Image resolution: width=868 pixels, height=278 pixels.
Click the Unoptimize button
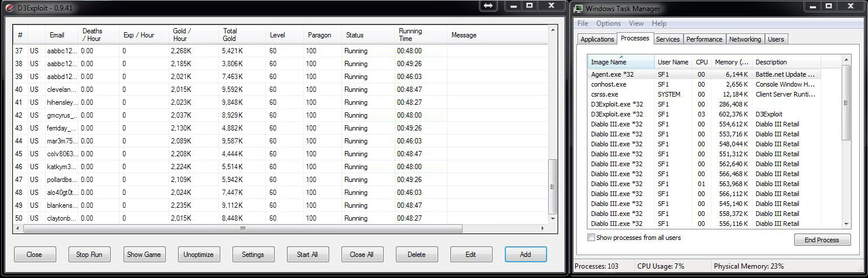(198, 254)
